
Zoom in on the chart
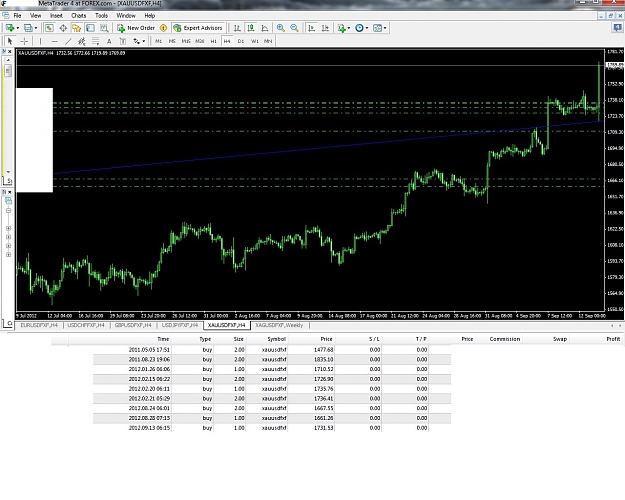pyautogui.click(x=281, y=28)
